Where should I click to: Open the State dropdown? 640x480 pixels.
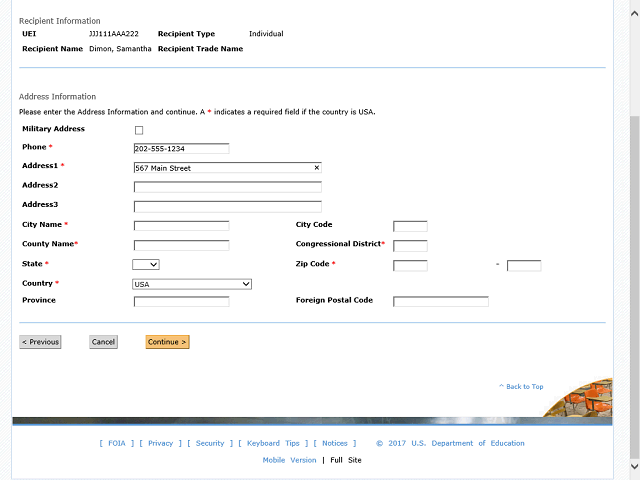[146, 264]
